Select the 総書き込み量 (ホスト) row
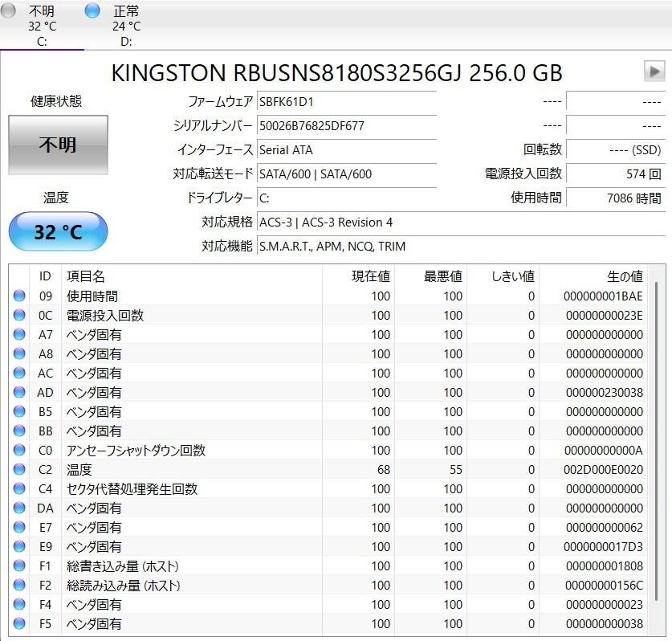 click(328, 566)
